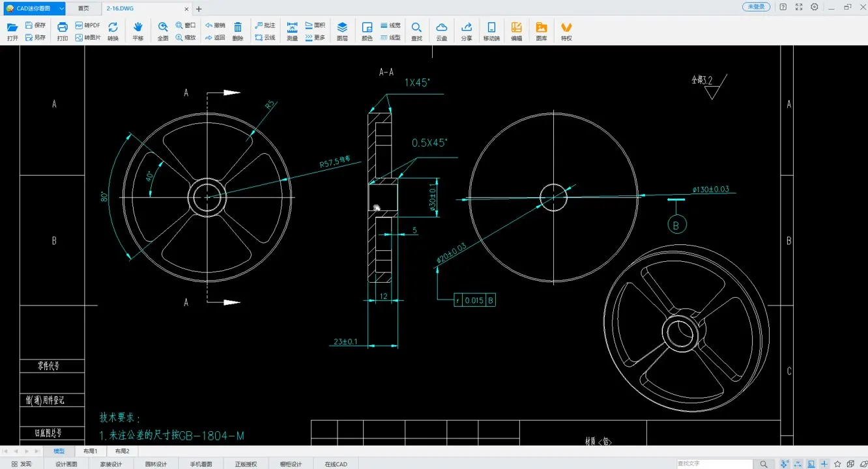Open the 图库 gallery icon

point(542,31)
